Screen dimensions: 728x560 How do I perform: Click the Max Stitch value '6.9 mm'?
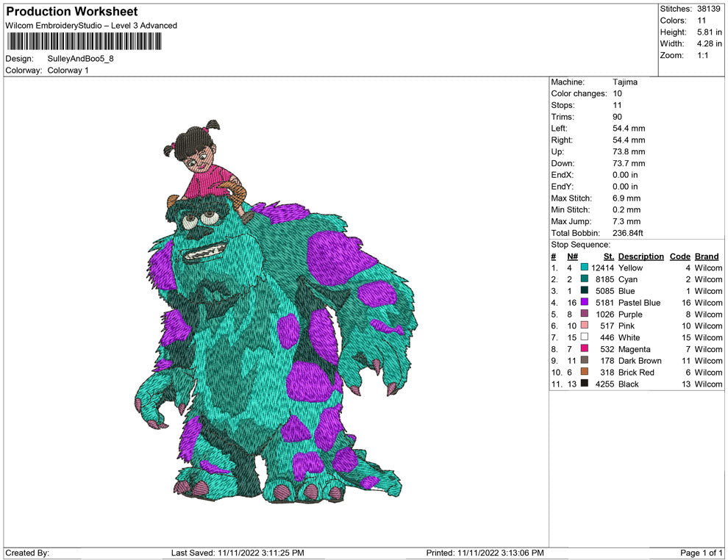pyautogui.click(x=627, y=198)
